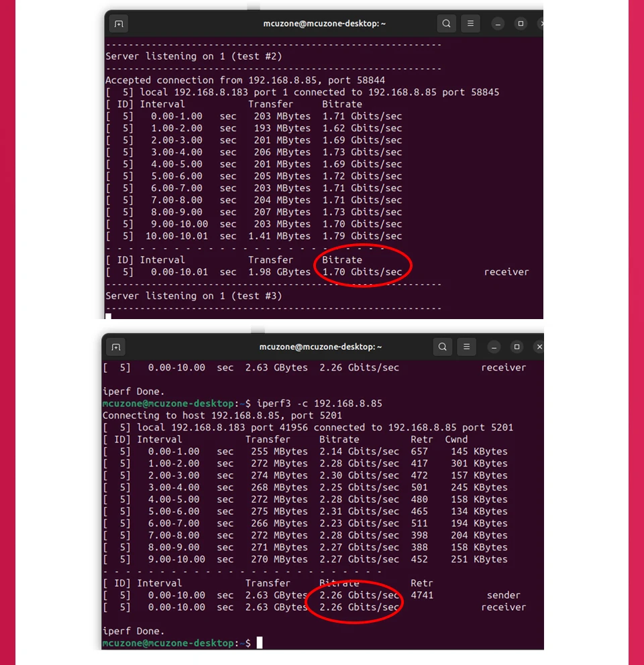Viewport: 644px width, 665px height.
Task: Open a new tab in the lower terminal window
Action: pyautogui.click(x=116, y=347)
